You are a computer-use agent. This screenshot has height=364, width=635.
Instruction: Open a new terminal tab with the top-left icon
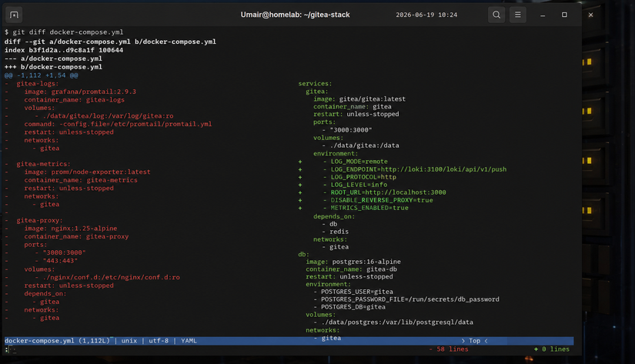pos(14,15)
